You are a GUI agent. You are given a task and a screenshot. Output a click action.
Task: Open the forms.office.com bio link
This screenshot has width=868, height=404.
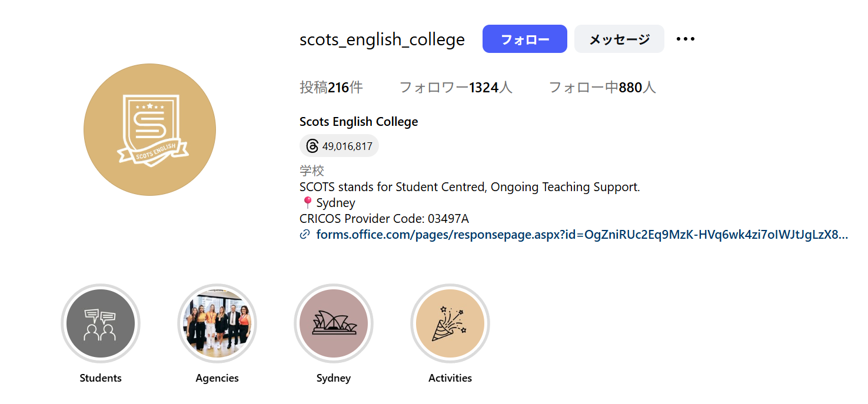582,235
